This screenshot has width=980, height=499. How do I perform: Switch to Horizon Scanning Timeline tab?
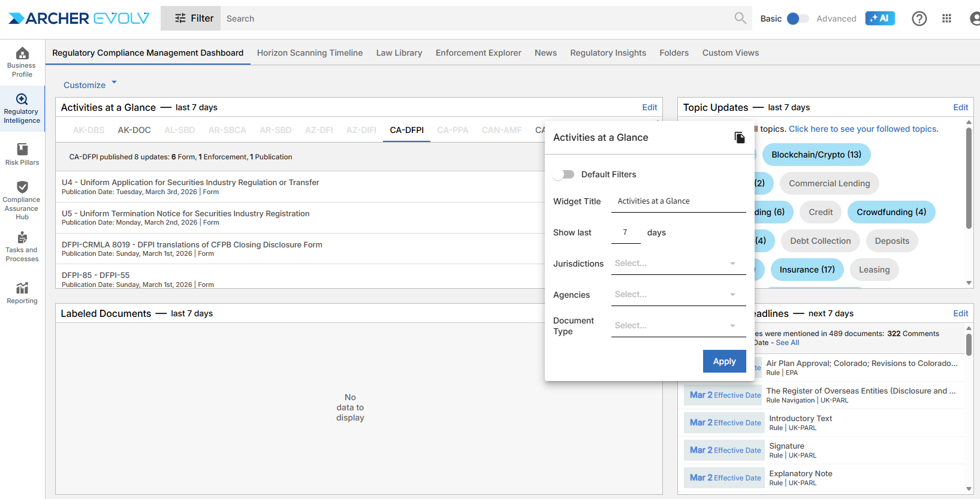click(x=310, y=53)
